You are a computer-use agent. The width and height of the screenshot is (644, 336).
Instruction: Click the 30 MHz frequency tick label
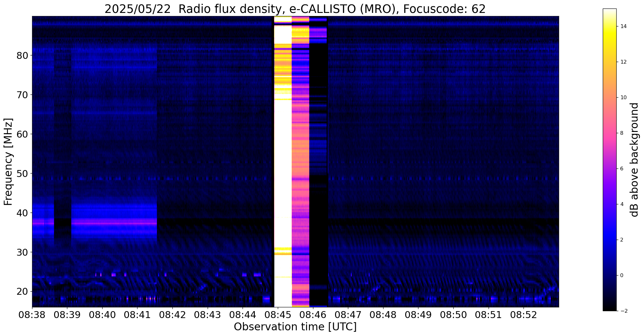[22, 252]
